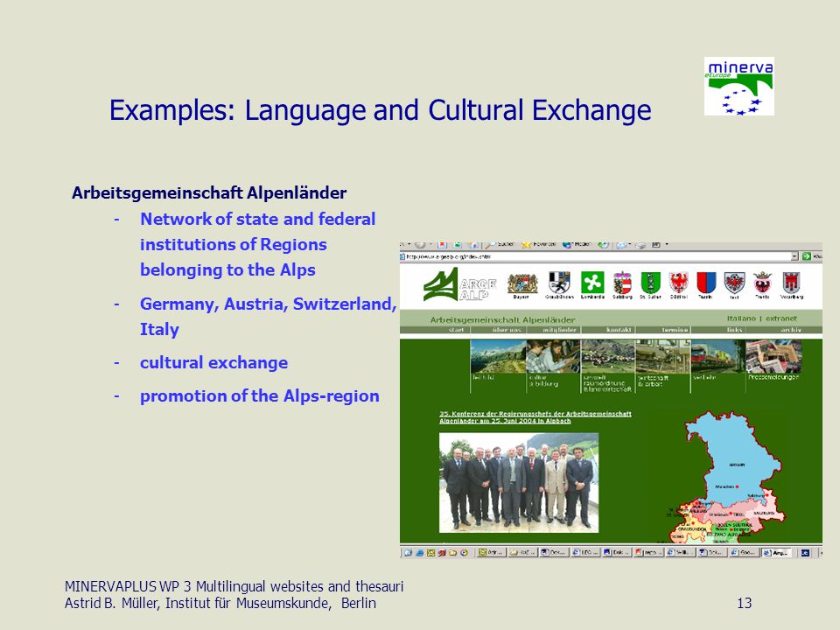
Task: Select the Bayern coat of arms
Action: (521, 284)
